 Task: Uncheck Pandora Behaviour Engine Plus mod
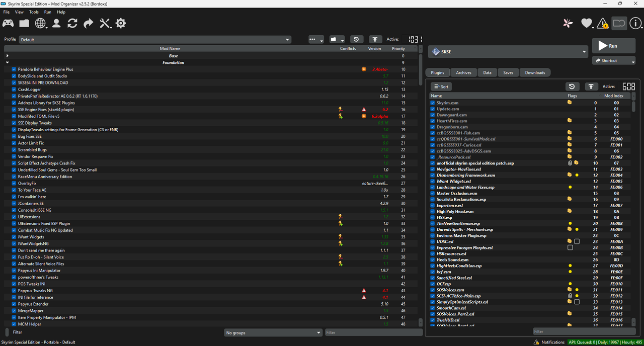pyautogui.click(x=14, y=69)
